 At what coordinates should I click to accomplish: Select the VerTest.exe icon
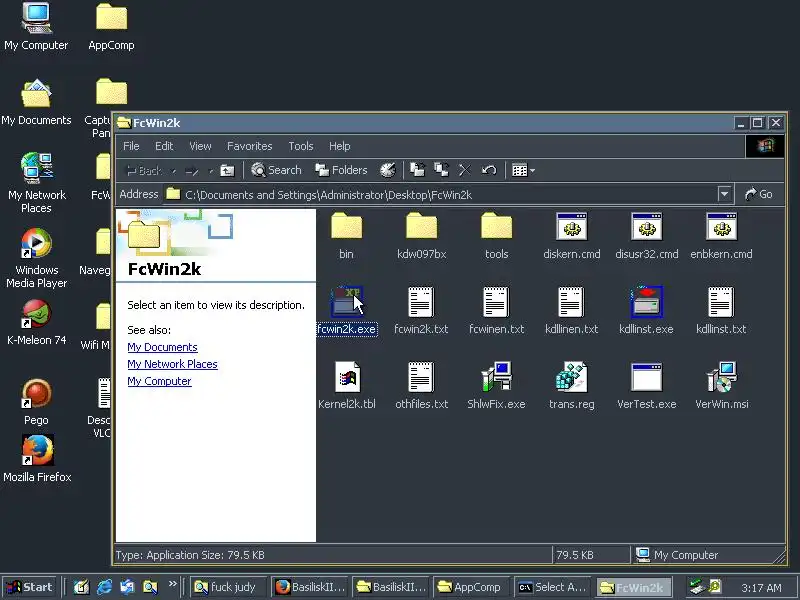646,377
